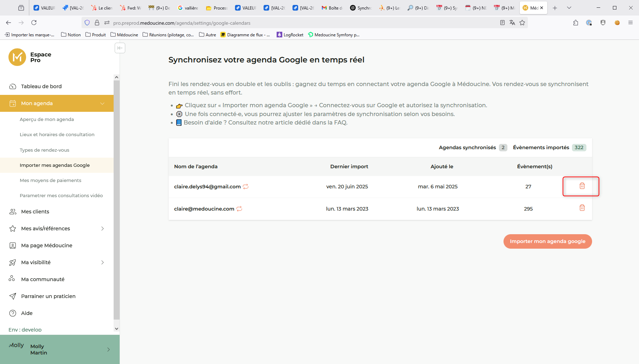The image size is (639, 364).
Task: Click Importer mon agenda google button
Action: point(547,241)
